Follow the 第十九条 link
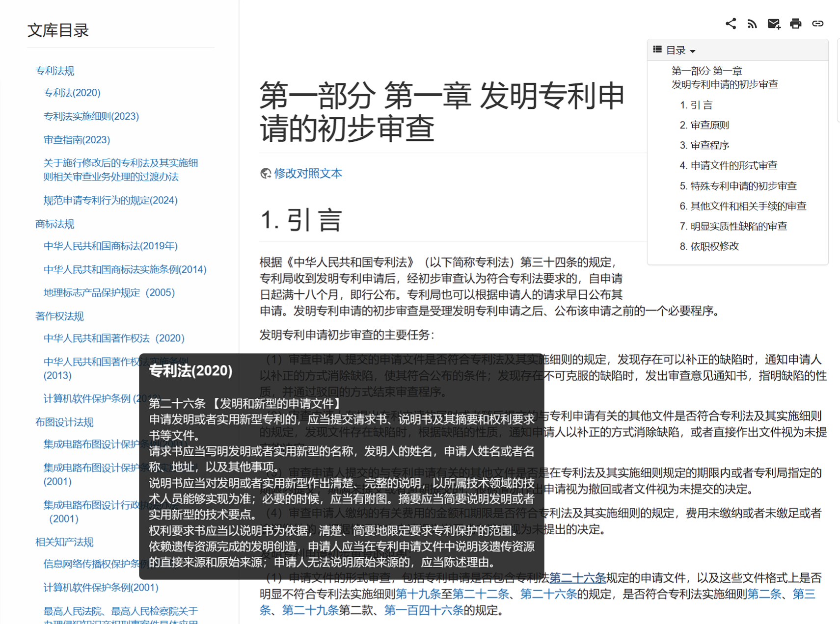The height and width of the screenshot is (624, 840). pyautogui.click(x=418, y=594)
